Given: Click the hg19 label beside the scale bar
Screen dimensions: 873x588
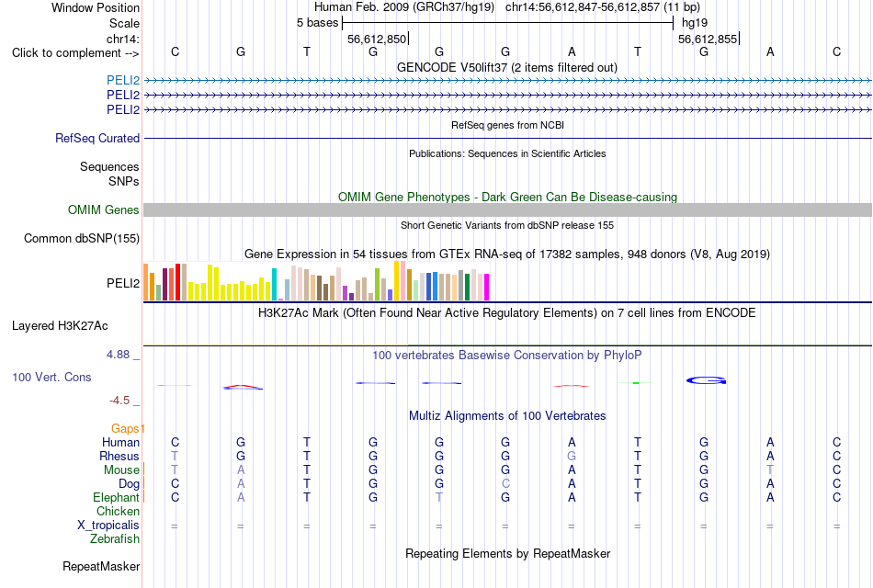Looking at the screenshot, I should (x=695, y=23).
